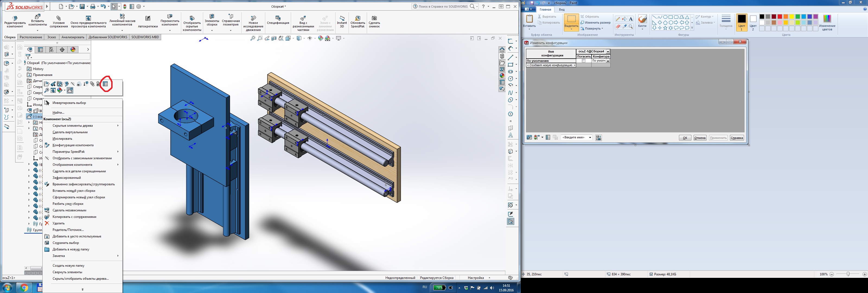Click the zoom-to-selection magnifier in context toolbar

pos(47,90)
